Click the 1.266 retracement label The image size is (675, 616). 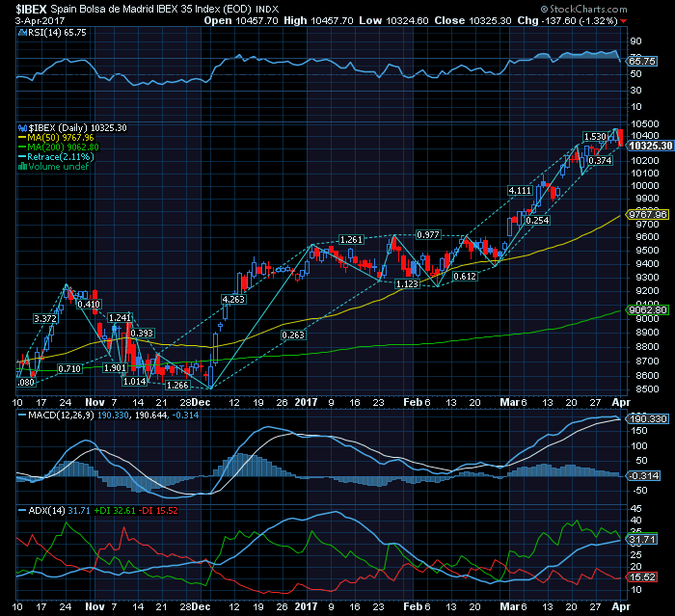(x=177, y=386)
